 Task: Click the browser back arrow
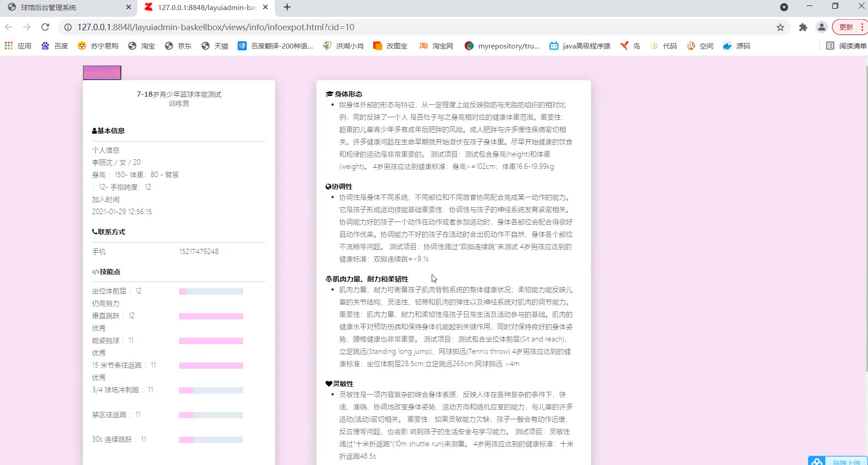point(9,27)
